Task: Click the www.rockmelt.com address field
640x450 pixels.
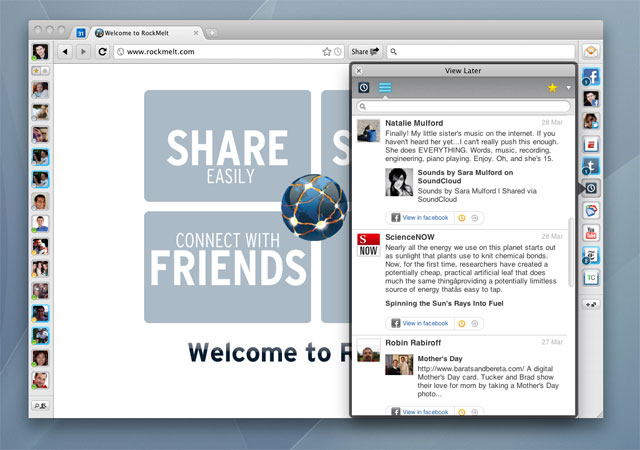Action: [x=229, y=51]
